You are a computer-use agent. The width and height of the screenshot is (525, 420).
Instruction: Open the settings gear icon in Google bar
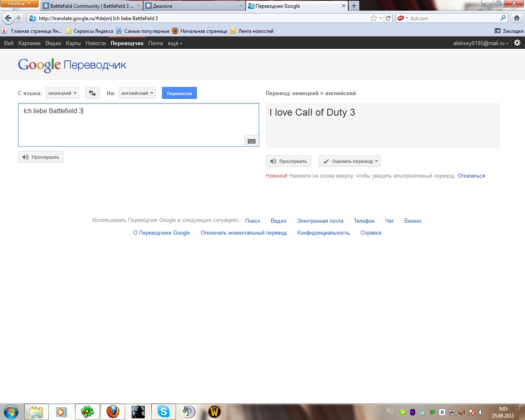pyautogui.click(x=517, y=43)
